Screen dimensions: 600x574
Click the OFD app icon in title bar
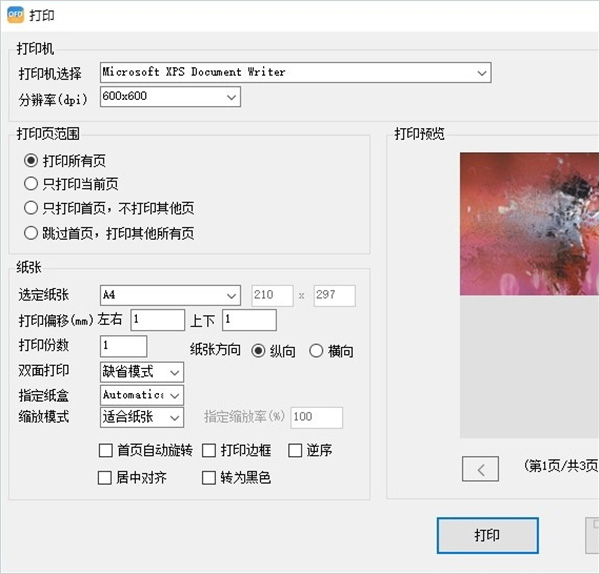pyautogui.click(x=15, y=15)
